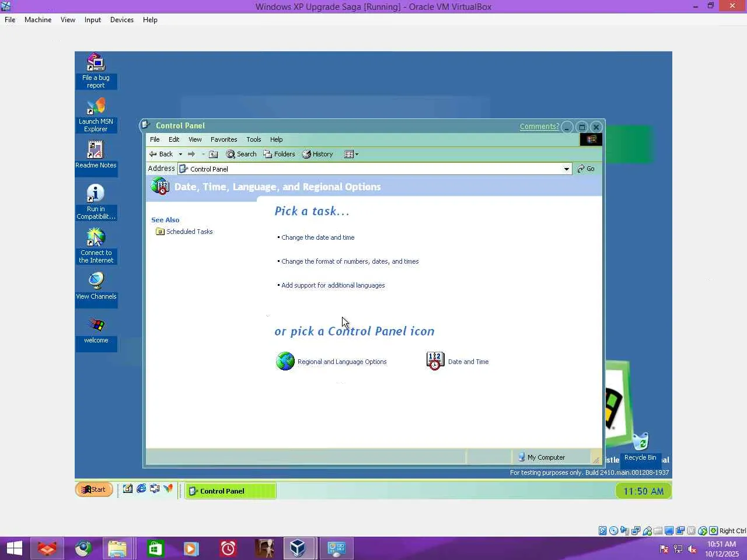The width and height of the screenshot is (747, 560).
Task: Click the VirtualBox display indicator
Action: point(669,531)
